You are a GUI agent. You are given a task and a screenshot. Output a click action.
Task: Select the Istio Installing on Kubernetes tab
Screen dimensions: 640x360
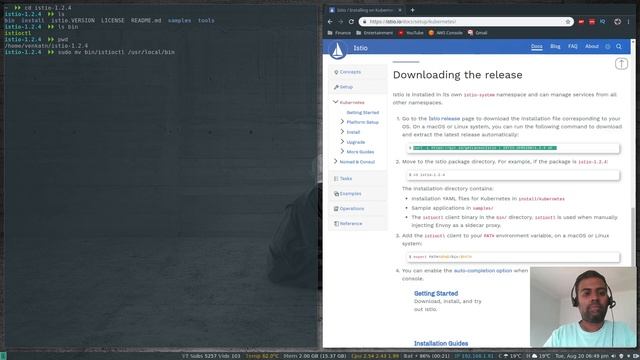363,10
